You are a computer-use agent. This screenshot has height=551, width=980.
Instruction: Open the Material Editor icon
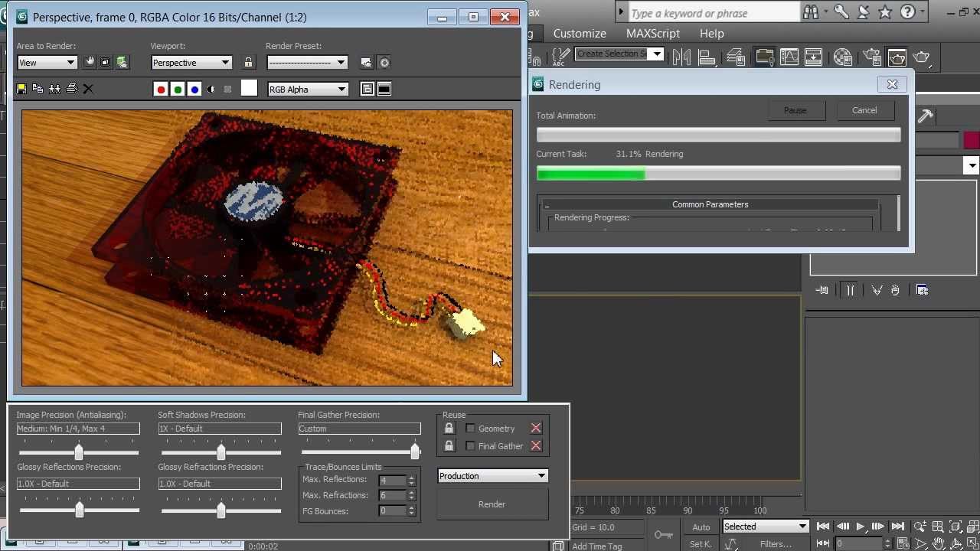(843, 57)
